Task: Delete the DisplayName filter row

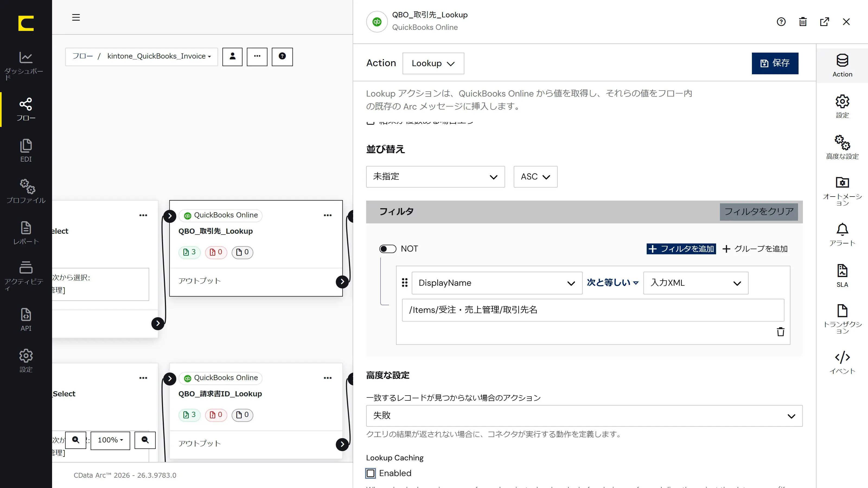Action: pyautogui.click(x=780, y=331)
